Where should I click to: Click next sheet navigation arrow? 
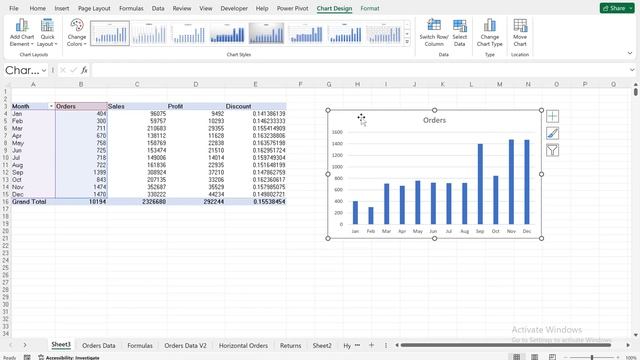pos(25,345)
